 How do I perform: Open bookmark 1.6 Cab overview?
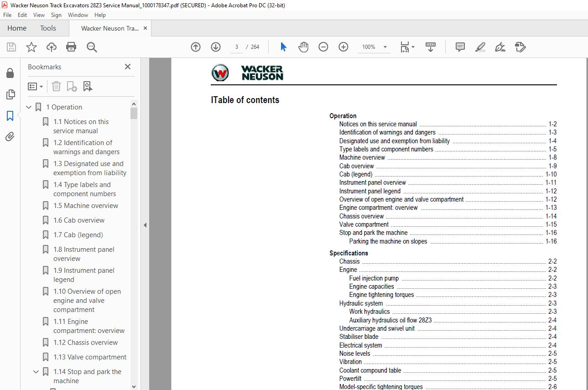pyautogui.click(x=79, y=220)
